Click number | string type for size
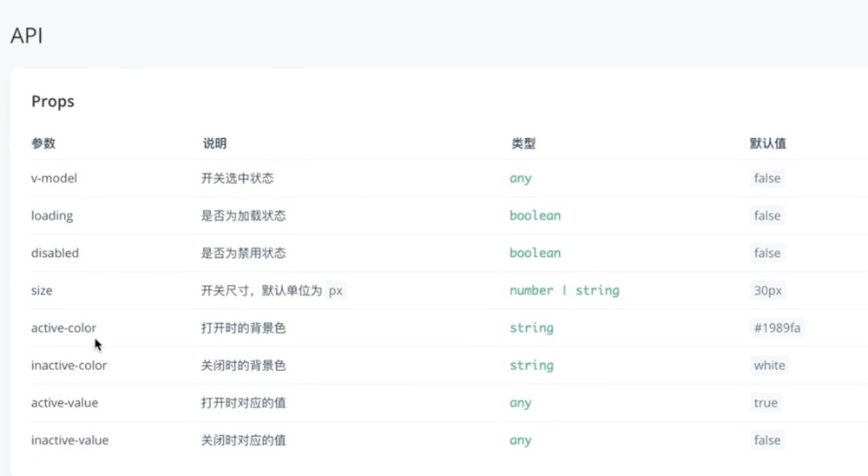This screenshot has width=868, height=476. [x=564, y=290]
